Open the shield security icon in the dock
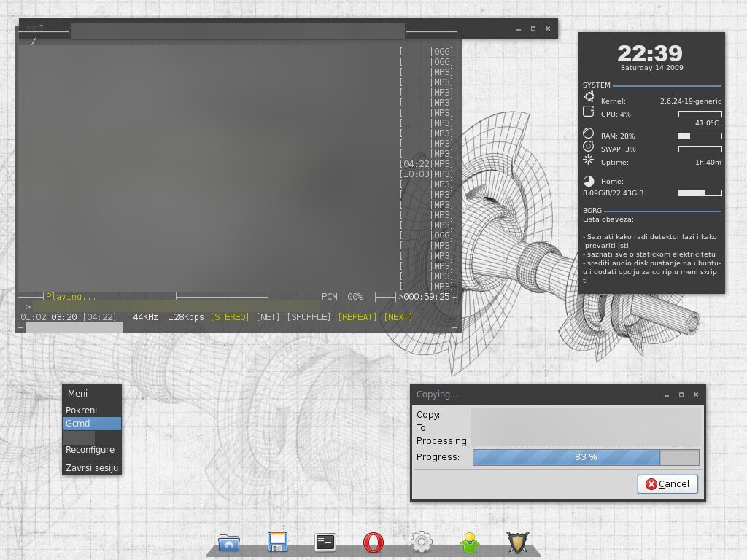 pos(517,542)
